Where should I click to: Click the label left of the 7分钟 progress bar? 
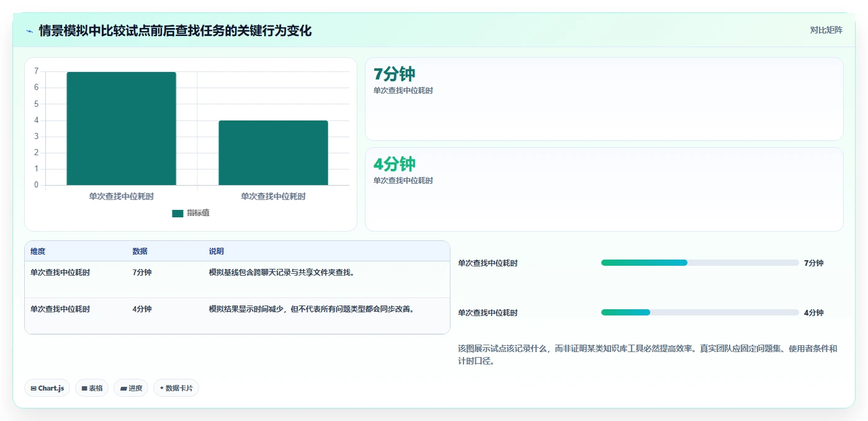(488, 263)
